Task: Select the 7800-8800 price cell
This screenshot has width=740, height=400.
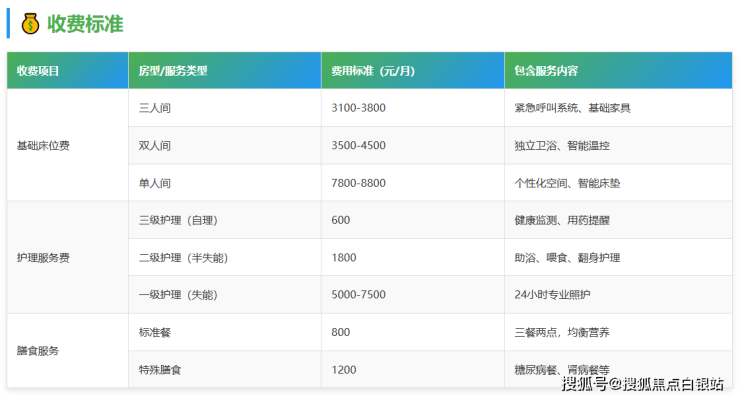Action: tap(358, 183)
